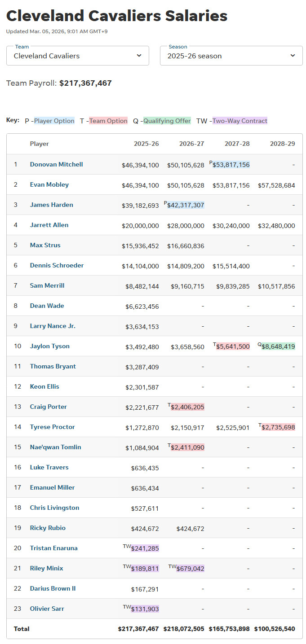Image resolution: width=306 pixels, height=644 pixels.
Task: Click Tyrese Proctor's player link
Action: coord(52,427)
